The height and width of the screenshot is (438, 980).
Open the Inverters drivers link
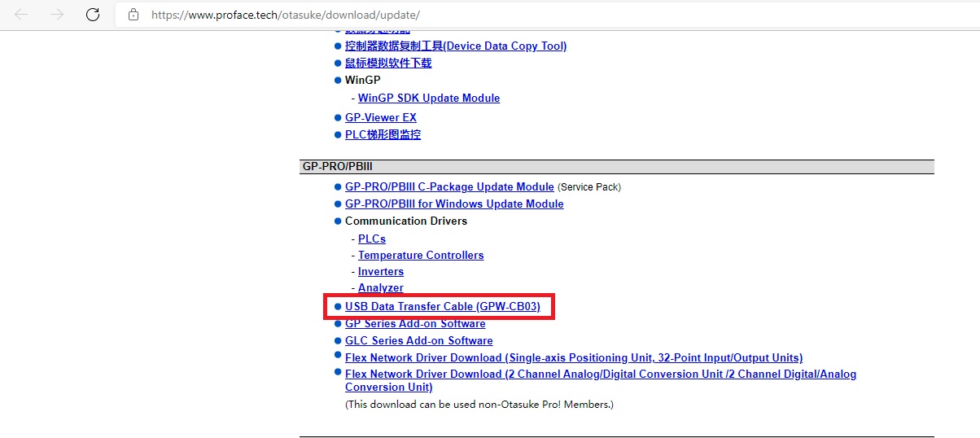(x=380, y=271)
